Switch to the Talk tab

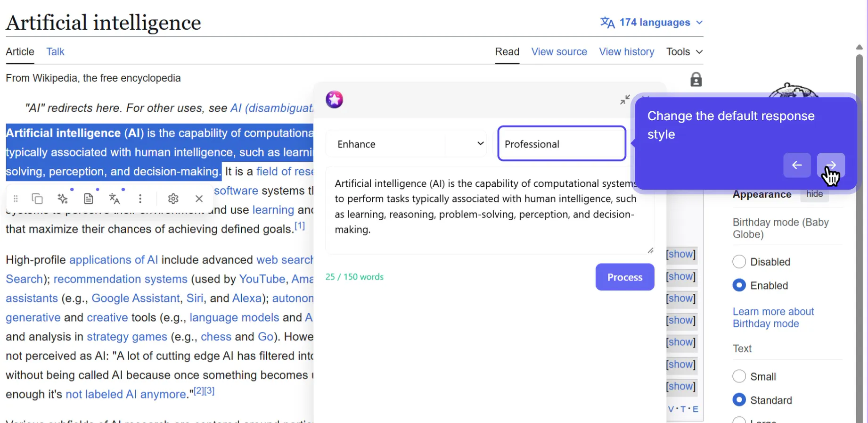pos(55,51)
